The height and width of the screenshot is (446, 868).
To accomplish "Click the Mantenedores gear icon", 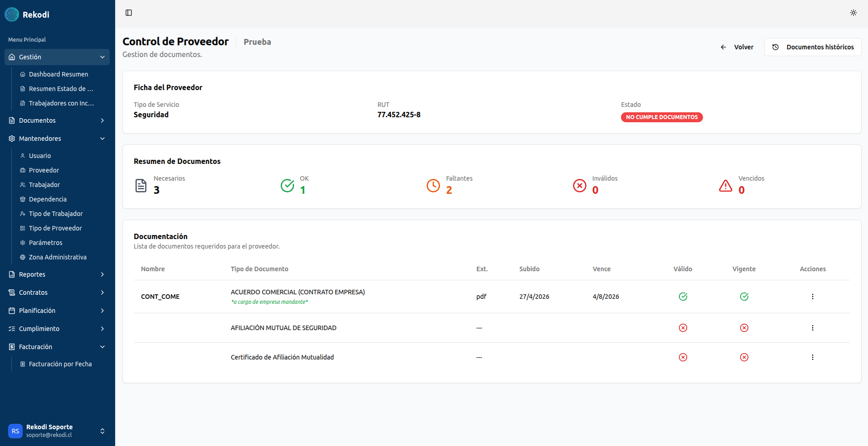I will [x=12, y=139].
